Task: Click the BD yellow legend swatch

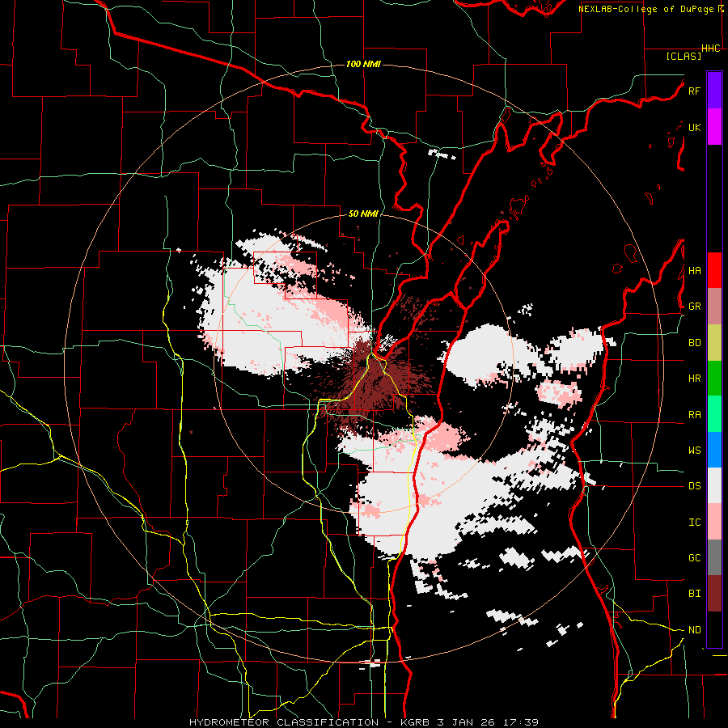Action: [x=714, y=342]
